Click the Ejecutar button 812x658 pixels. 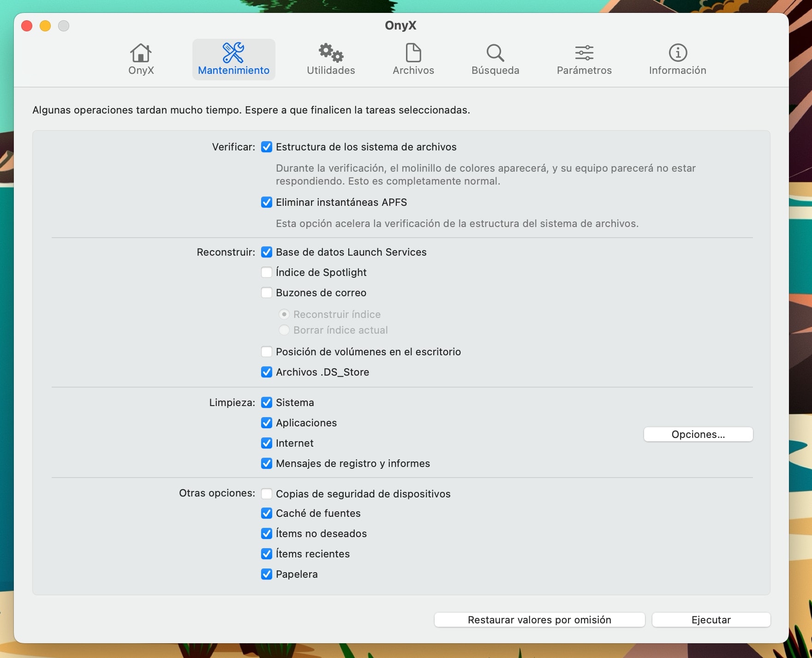711,620
